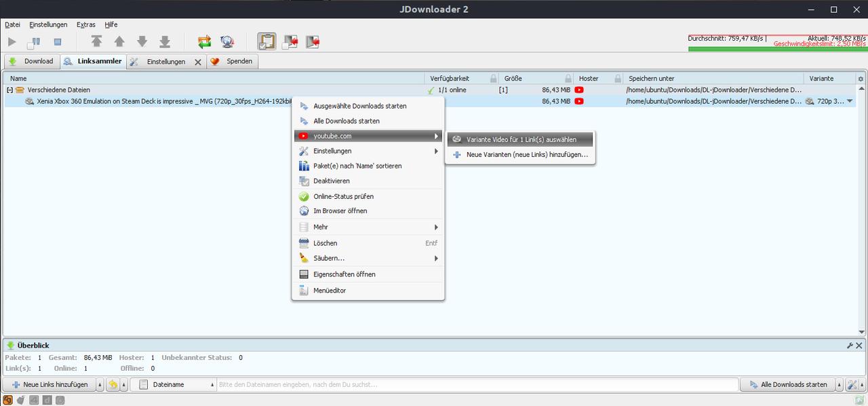Image resolution: width=868 pixels, height=406 pixels.
Task: Toggle lock icon on Größe column
Action: pyautogui.click(x=568, y=79)
